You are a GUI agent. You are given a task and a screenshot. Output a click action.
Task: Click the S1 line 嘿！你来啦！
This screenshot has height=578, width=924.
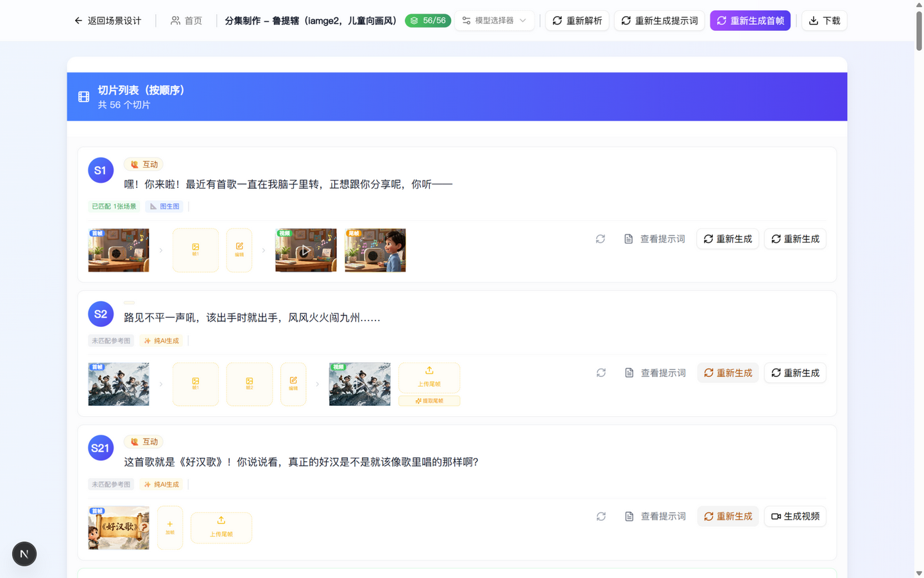click(x=288, y=184)
